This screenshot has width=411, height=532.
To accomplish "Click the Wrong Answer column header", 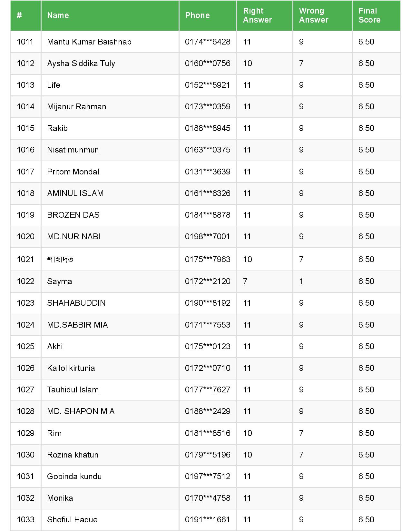I will tap(313, 15).
